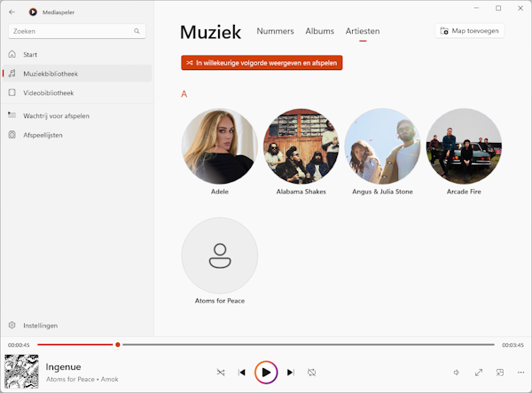
Task: Minimize the Mediaspeler window
Action: coord(476,8)
